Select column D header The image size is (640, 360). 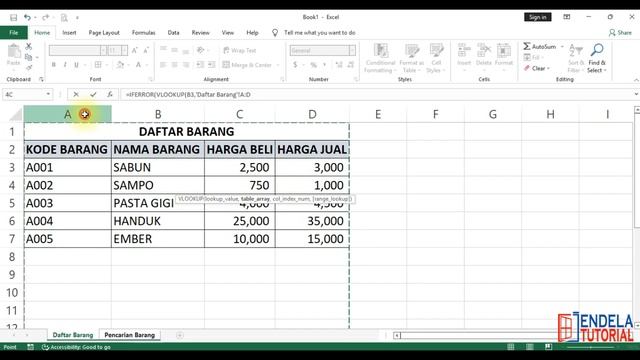click(312, 114)
